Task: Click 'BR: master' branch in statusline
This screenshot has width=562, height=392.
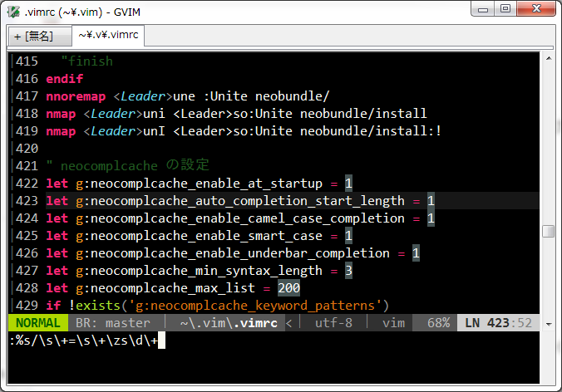Action: click(113, 323)
